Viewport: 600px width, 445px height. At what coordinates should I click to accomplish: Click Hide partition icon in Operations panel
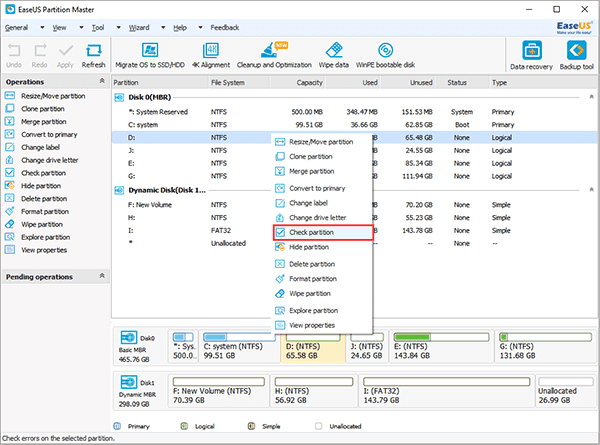tap(10, 186)
